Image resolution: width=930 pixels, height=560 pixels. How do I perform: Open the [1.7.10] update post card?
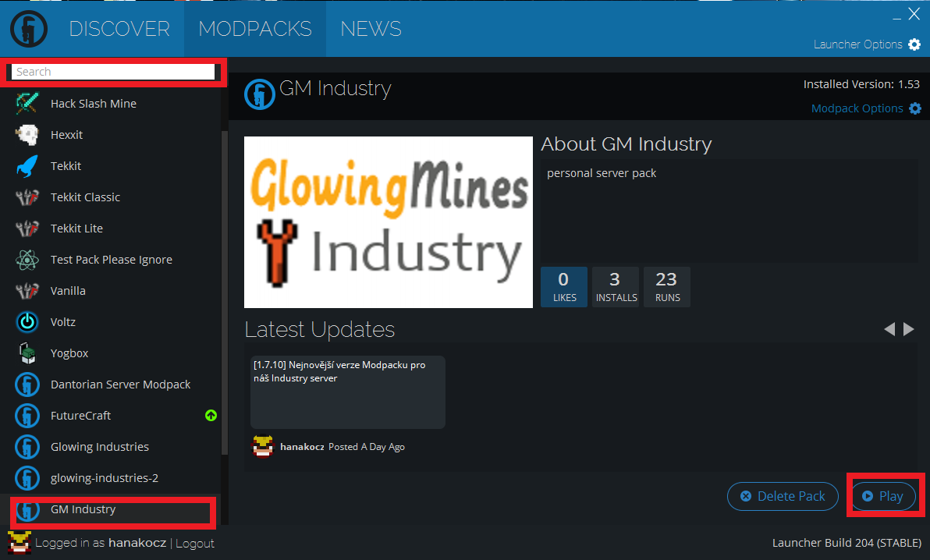coord(347,392)
